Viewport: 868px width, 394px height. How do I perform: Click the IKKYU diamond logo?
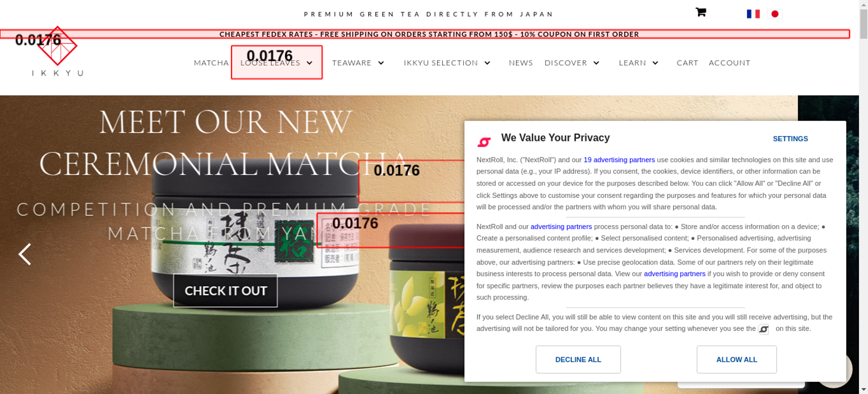point(57,46)
